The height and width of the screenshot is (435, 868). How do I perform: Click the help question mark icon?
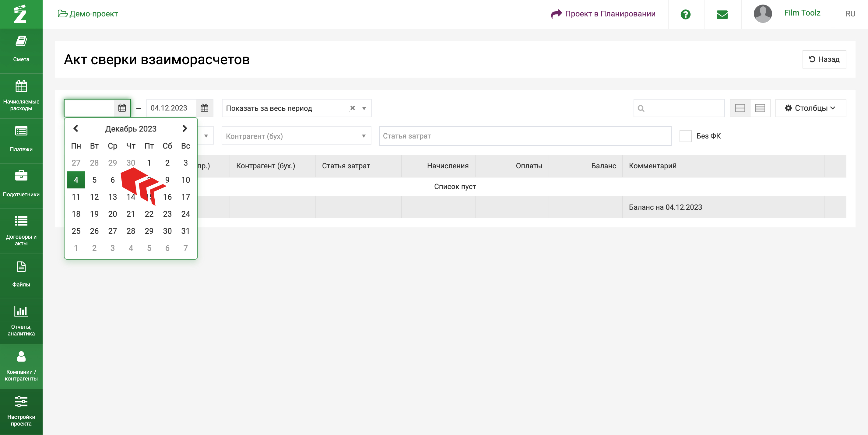(x=685, y=14)
